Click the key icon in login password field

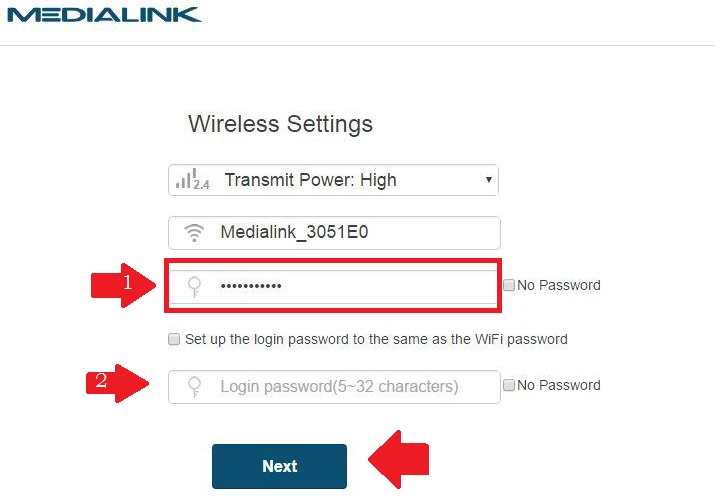(195, 386)
